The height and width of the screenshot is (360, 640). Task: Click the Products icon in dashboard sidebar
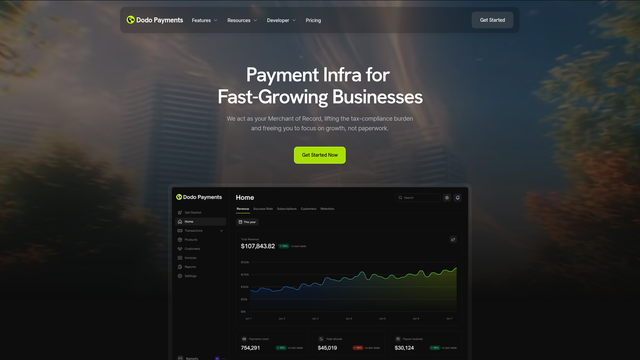(x=180, y=240)
